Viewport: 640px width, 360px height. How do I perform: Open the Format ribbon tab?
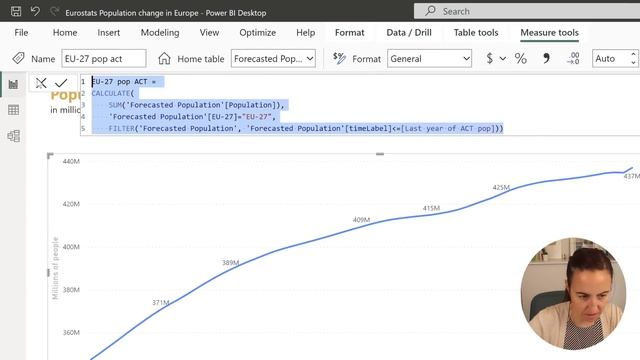[349, 33]
